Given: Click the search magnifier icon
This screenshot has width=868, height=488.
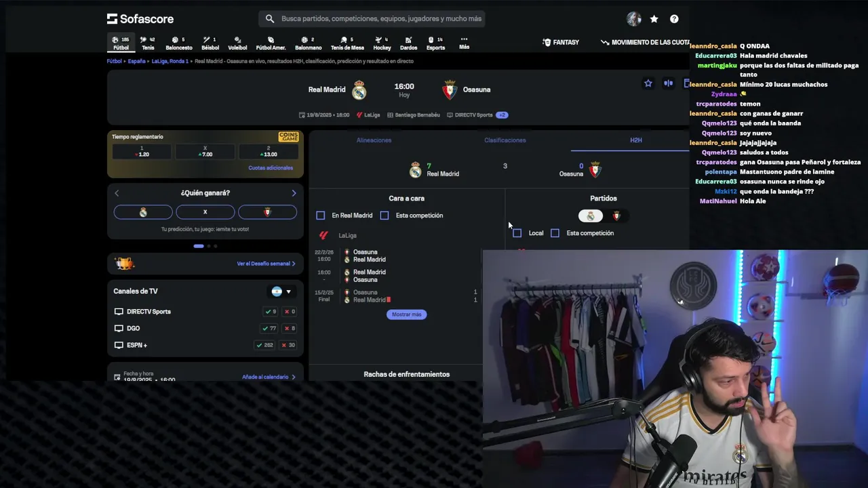Looking at the screenshot, I should click(x=270, y=19).
